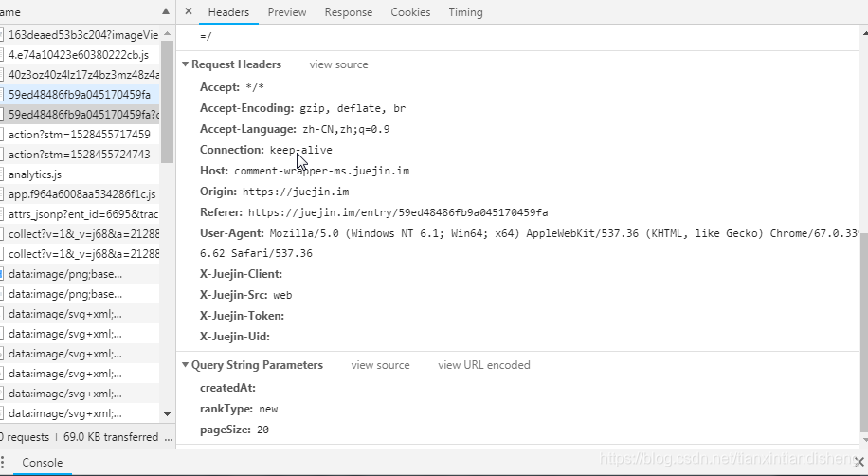868x476 pixels.
Task: Select request attrs_jsonp?ent_id=6695
Action: [83, 214]
